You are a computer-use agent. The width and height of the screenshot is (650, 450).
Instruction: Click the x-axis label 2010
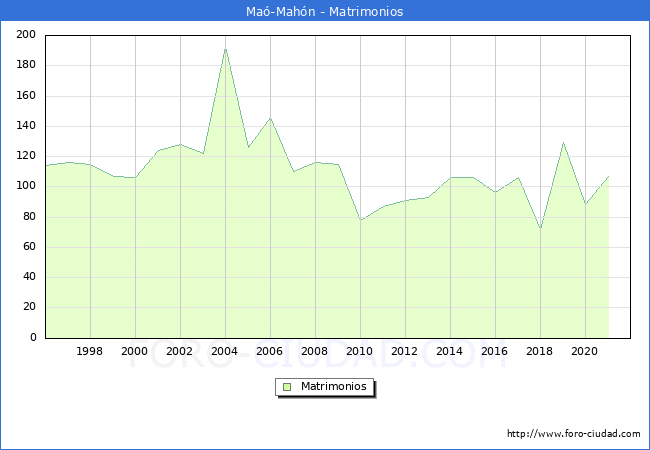point(359,351)
